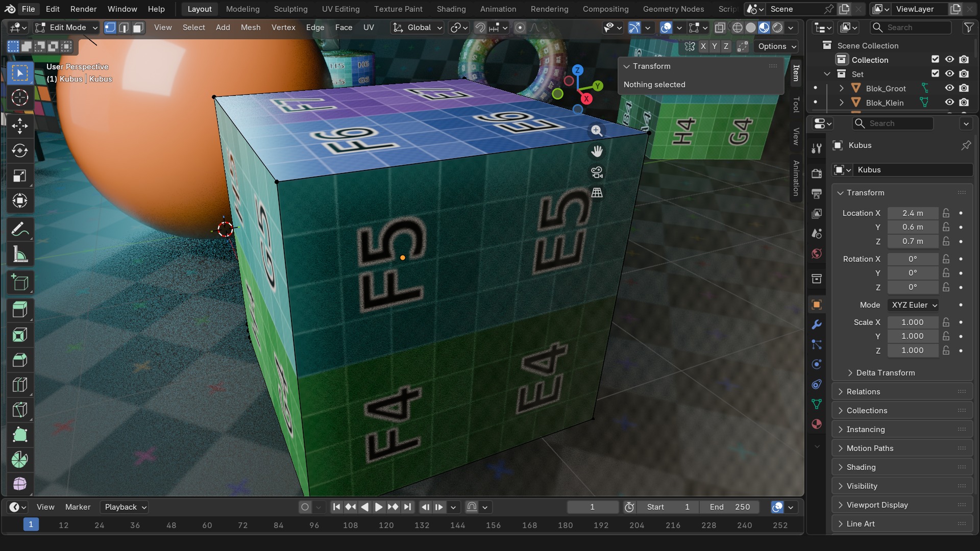Screen dimensions: 980x551
Task: Select the Loop Cut tool
Action: (x=20, y=385)
